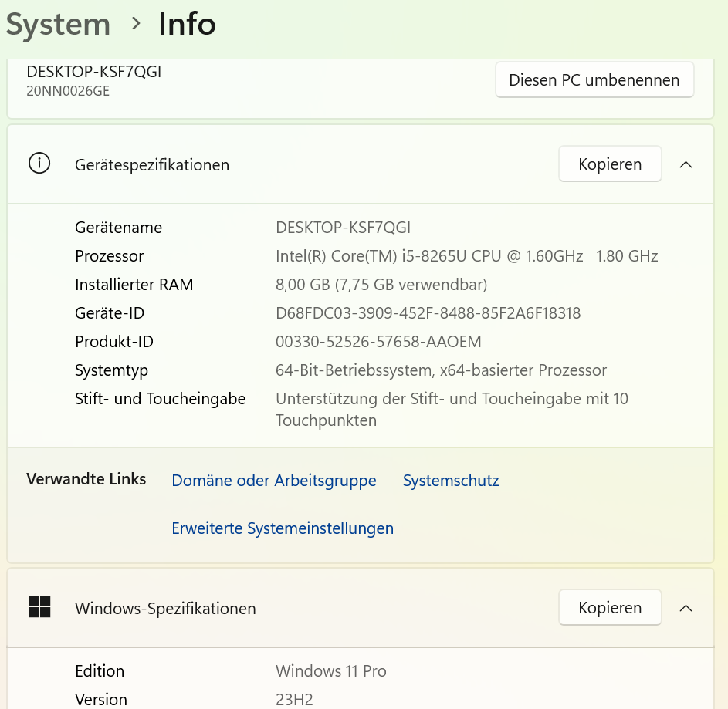Viewport: 728px width, 709px height.
Task: Click the model number 20NN0026GE
Action: tap(68, 91)
